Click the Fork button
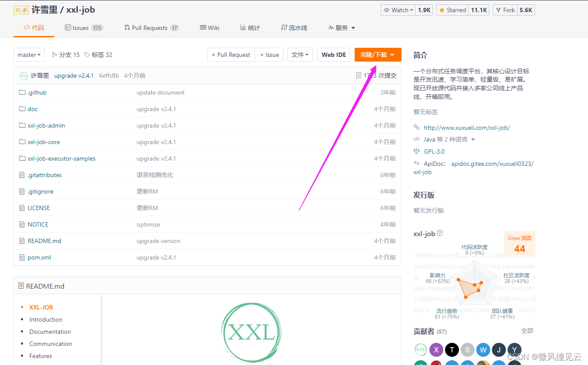588x365 pixels. click(505, 10)
